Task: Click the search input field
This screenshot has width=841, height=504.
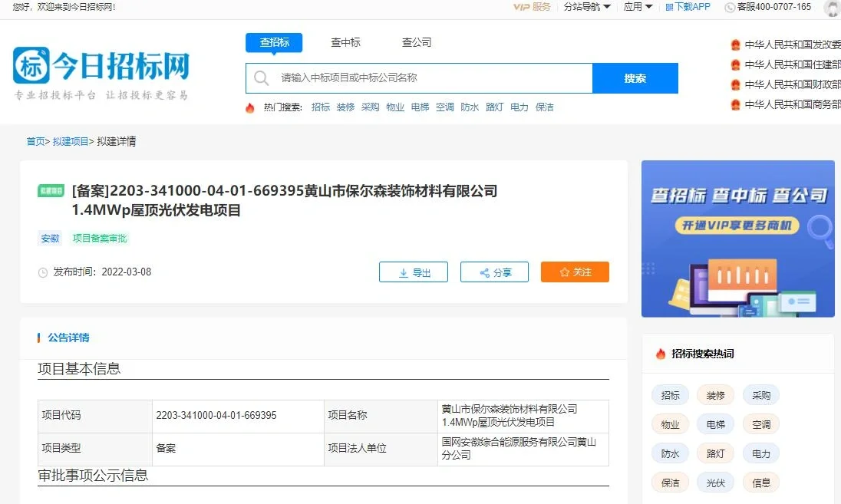Action: coord(420,78)
